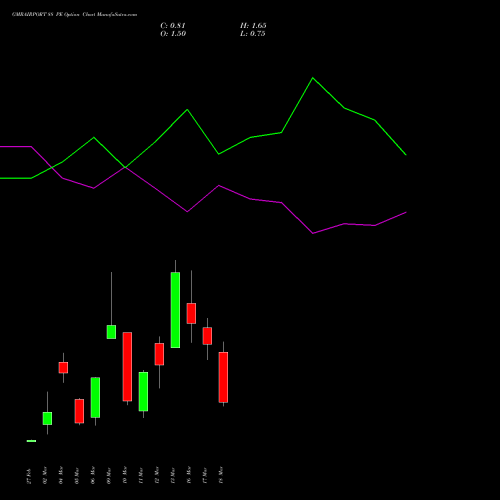
Task: Click the 05 Mar red candlestick
Action: tap(79, 411)
